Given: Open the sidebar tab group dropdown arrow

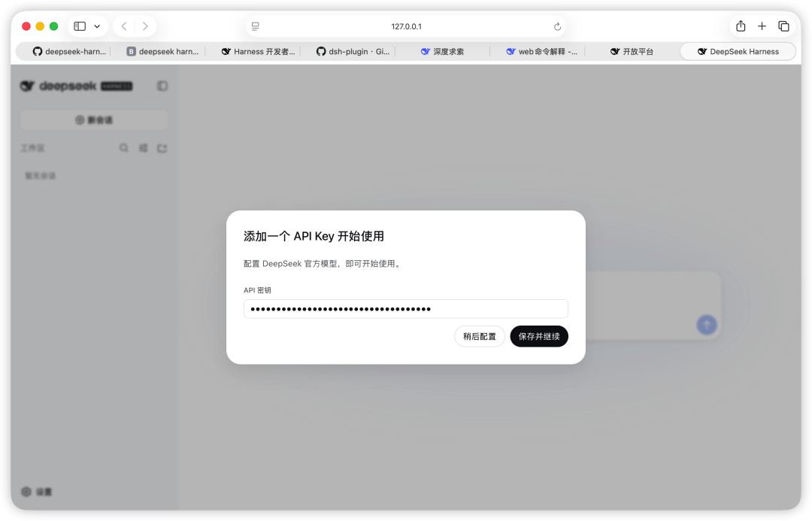Looking at the screenshot, I should (x=97, y=26).
